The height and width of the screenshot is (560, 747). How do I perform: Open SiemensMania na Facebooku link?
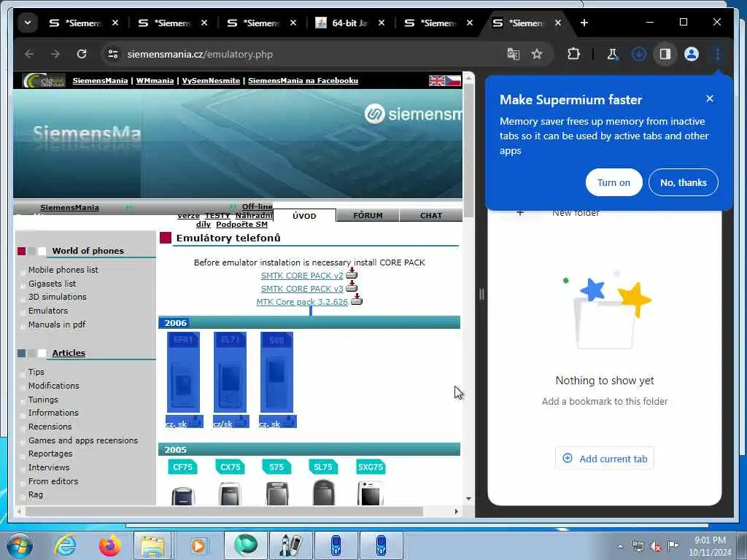coord(303,80)
